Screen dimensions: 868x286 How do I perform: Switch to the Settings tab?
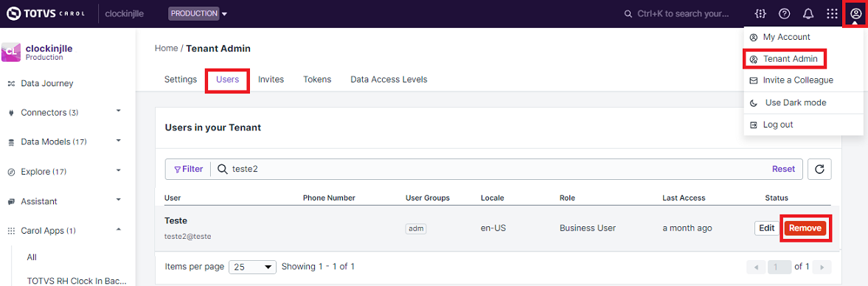click(x=181, y=79)
